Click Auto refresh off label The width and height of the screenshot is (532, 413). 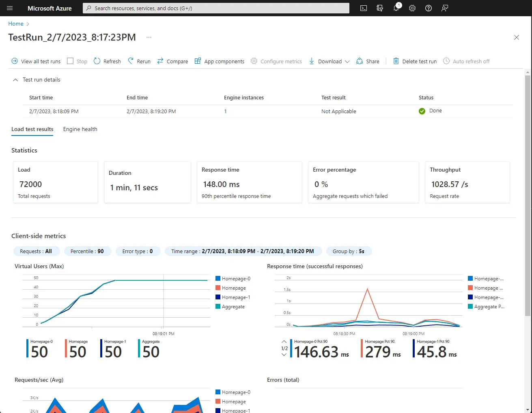point(471,62)
